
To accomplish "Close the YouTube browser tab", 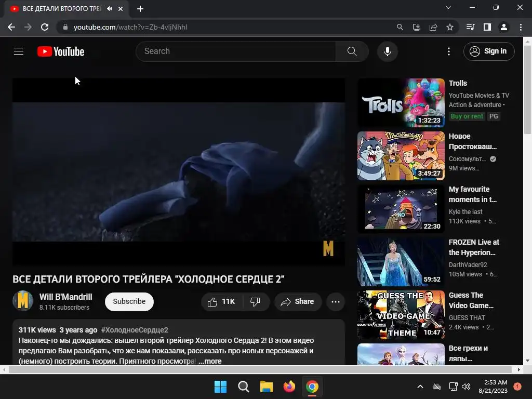I will [121, 9].
